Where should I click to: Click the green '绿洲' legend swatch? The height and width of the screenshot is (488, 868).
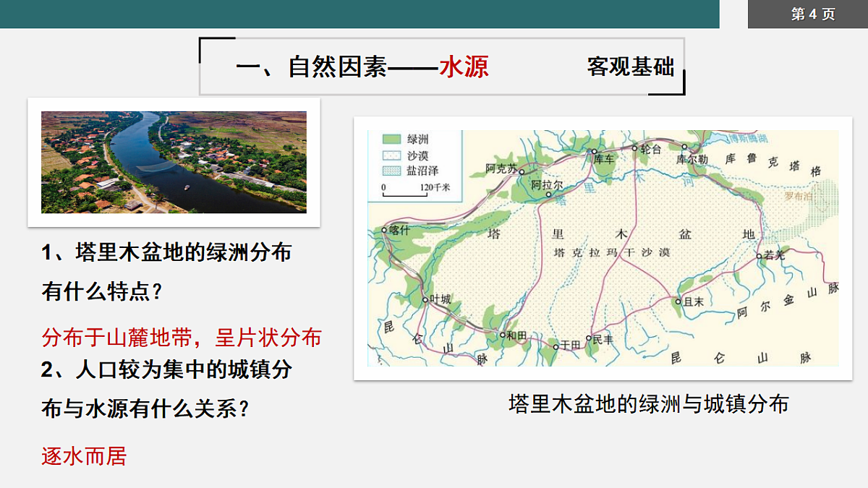point(391,139)
